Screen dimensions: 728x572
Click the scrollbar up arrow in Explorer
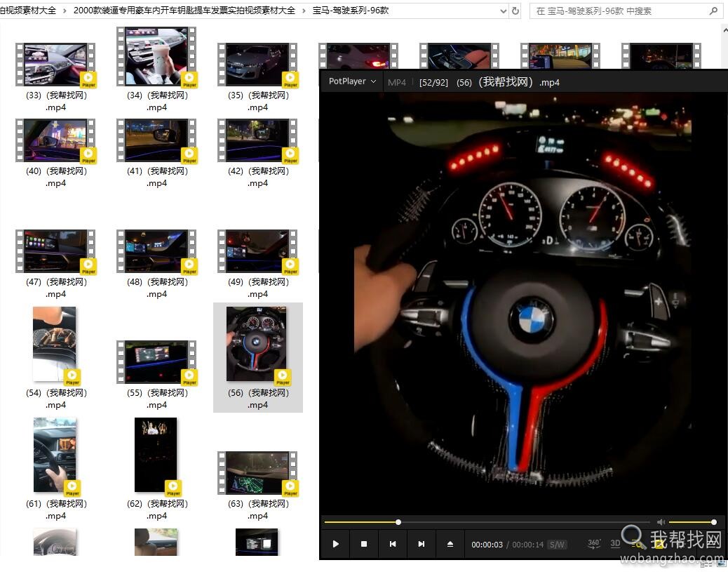click(x=724, y=29)
